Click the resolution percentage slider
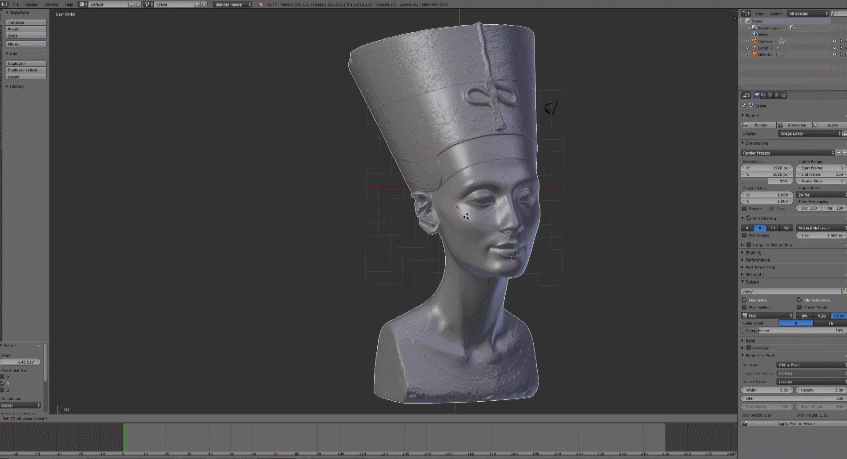The width and height of the screenshot is (847, 459). [767, 181]
